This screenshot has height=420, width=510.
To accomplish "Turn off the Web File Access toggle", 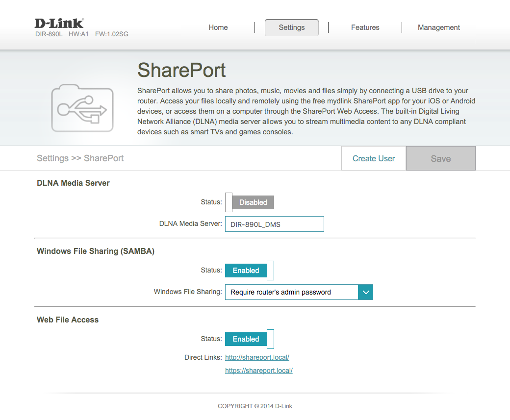I will click(250, 339).
